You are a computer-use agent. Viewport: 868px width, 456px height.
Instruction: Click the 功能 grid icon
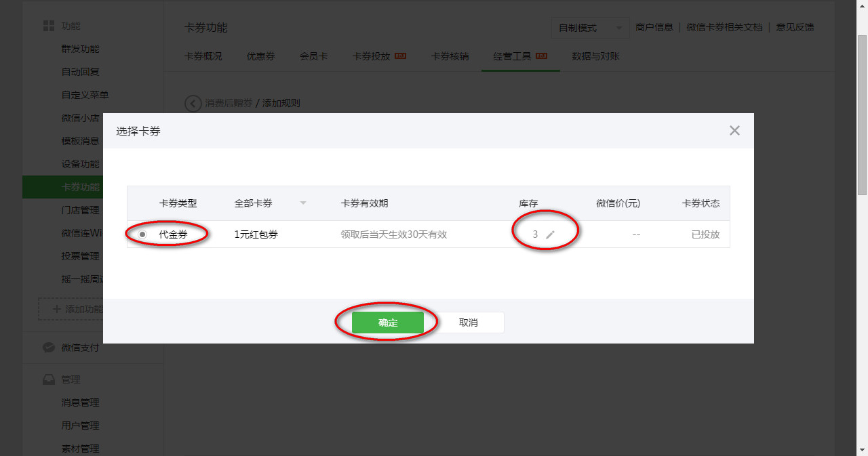[49, 26]
